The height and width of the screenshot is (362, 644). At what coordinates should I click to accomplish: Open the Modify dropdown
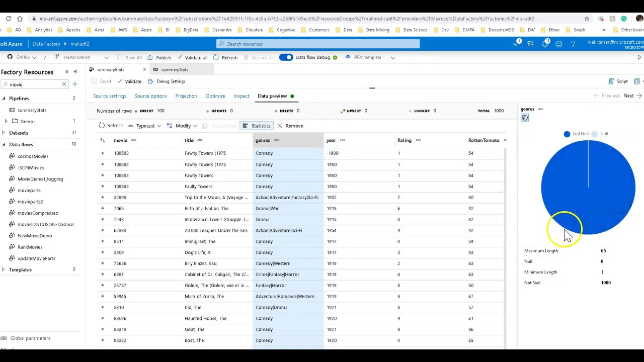[182, 126]
